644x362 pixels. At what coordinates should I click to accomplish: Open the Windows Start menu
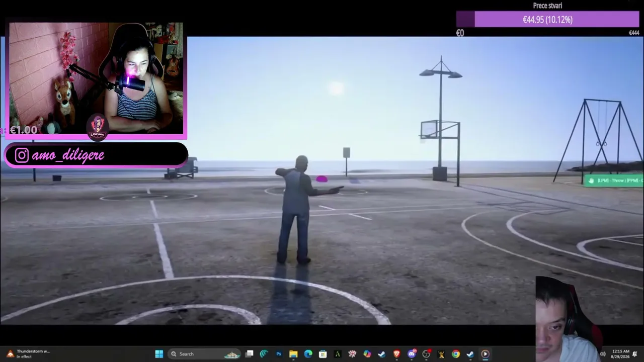159,354
